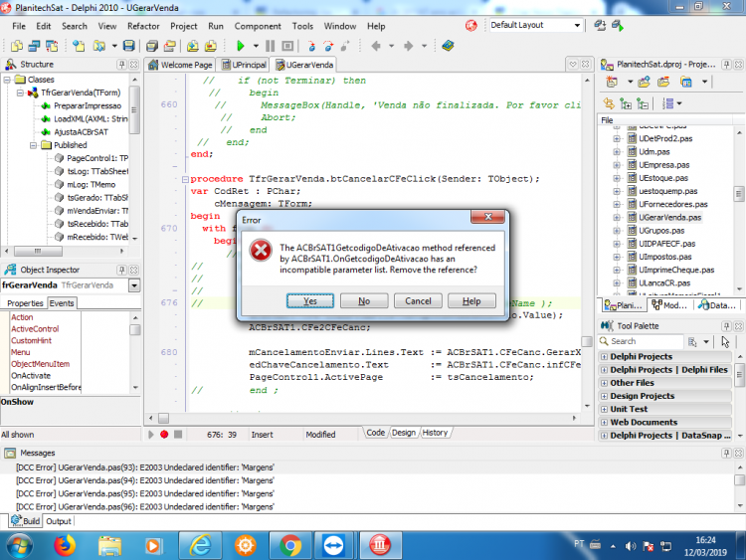Open Firefox from the taskbar
The image size is (746, 560).
65,545
